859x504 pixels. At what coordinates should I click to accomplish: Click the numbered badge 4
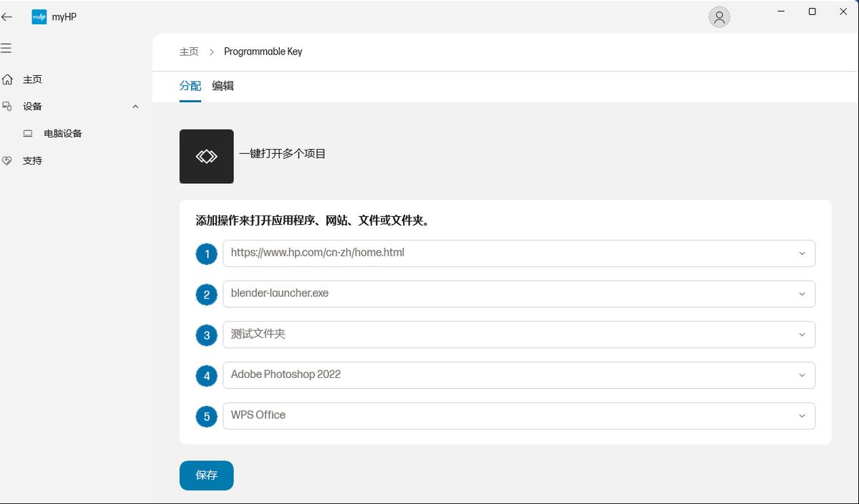(207, 376)
